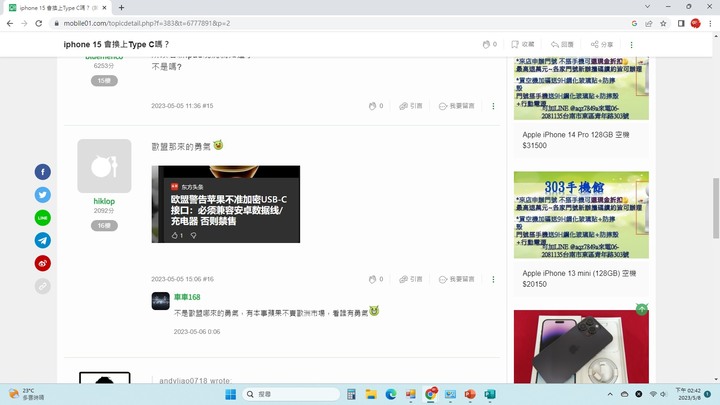Open the taskbar weather widget
Screen dimensions: 720x405
(27, 394)
